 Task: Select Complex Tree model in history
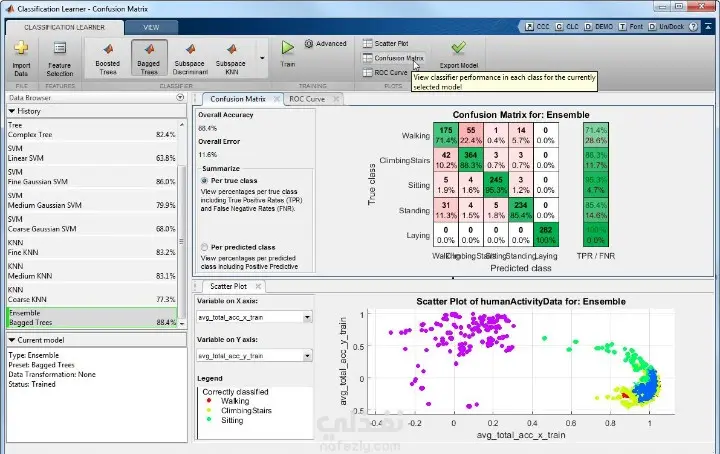click(92, 130)
